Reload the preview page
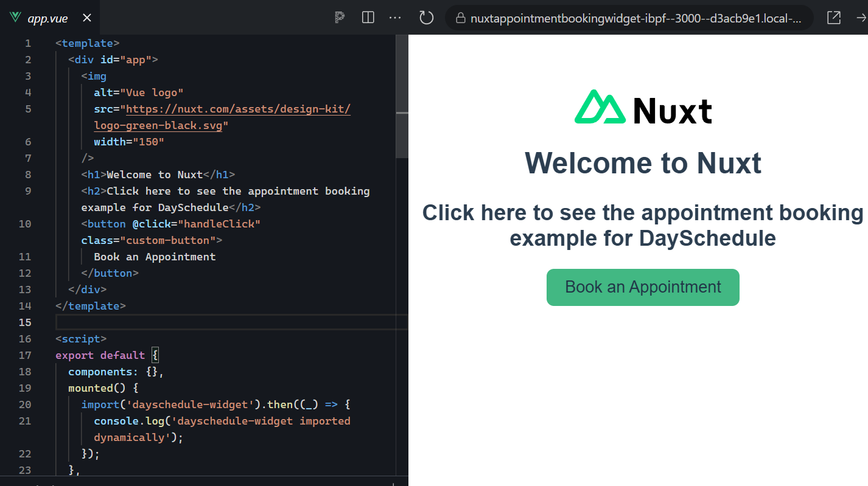The width and height of the screenshot is (868, 486). coord(427,18)
